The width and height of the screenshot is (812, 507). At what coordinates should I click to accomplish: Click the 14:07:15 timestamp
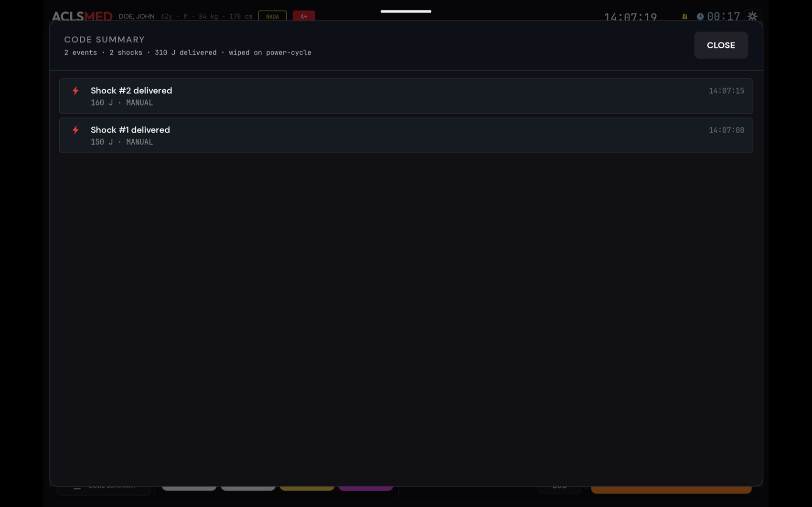point(726,91)
